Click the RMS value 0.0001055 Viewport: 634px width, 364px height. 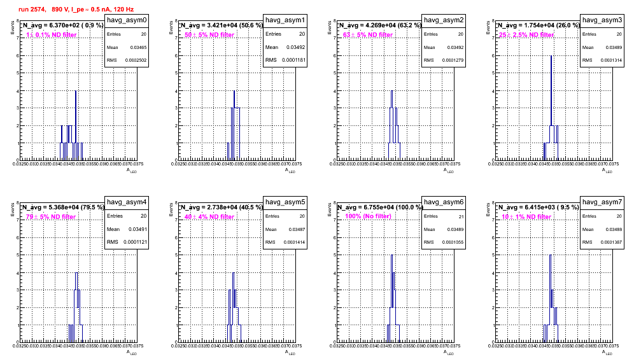[x=453, y=242]
